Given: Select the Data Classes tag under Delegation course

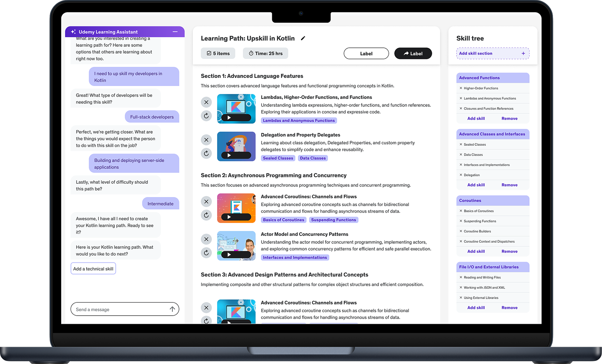Looking at the screenshot, I should (313, 158).
